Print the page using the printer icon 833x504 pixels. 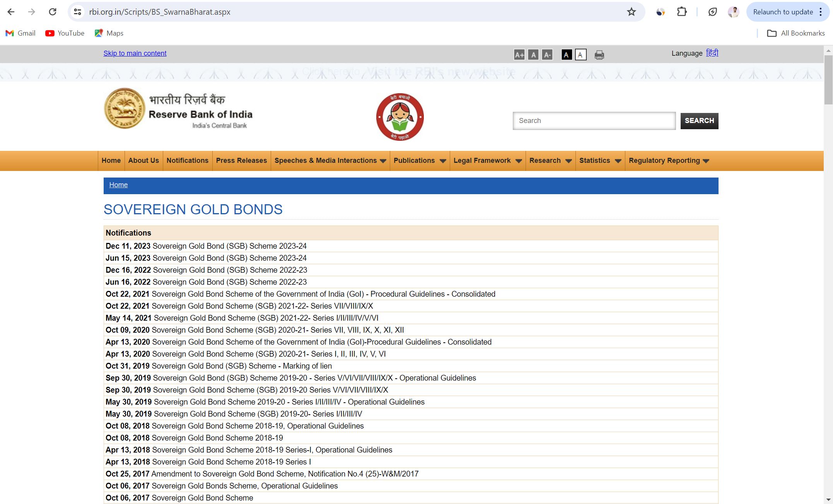(x=599, y=55)
